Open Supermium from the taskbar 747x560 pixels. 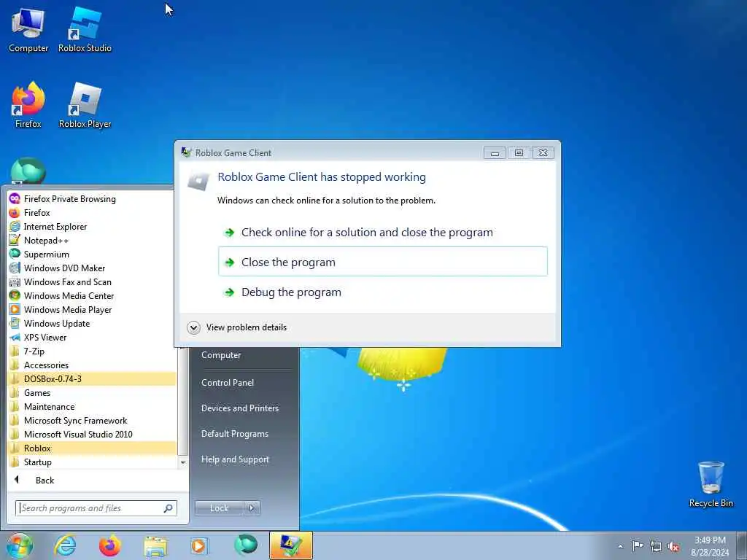point(246,545)
